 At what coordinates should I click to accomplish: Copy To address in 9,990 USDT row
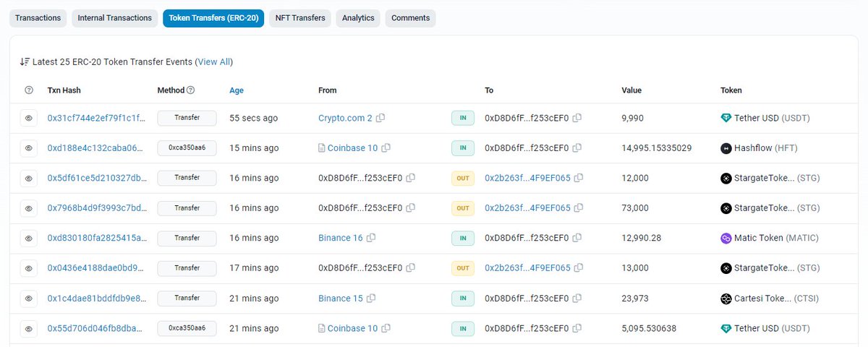pyautogui.click(x=577, y=118)
